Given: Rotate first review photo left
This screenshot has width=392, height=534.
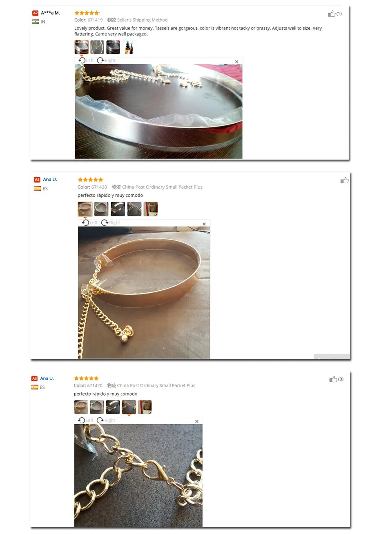Looking at the screenshot, I should click(86, 60).
